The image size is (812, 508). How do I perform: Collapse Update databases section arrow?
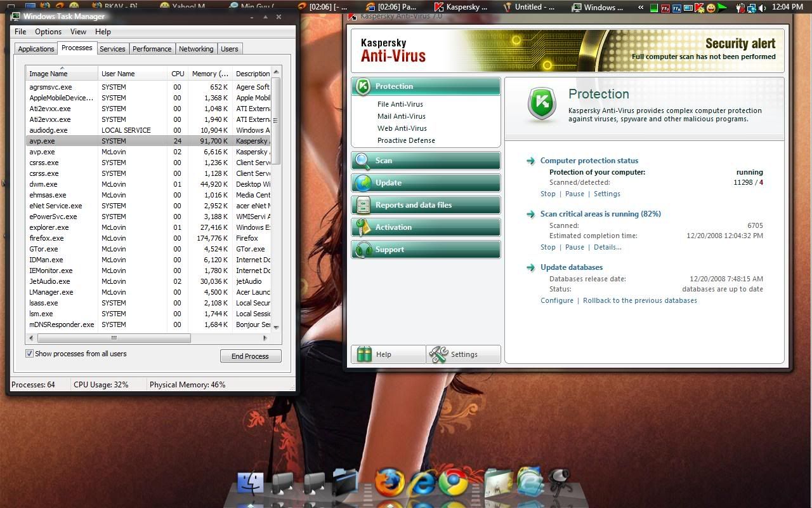coord(530,267)
